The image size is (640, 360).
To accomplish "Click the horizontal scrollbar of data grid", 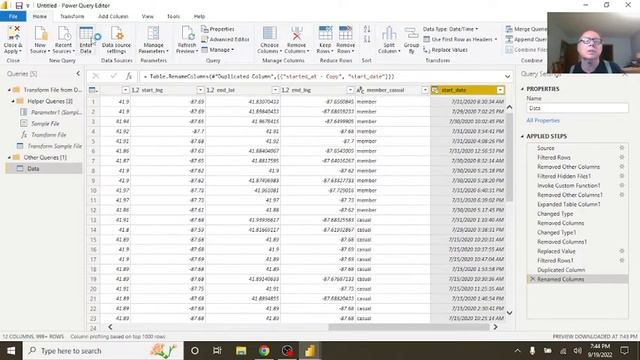I will click(409, 327).
